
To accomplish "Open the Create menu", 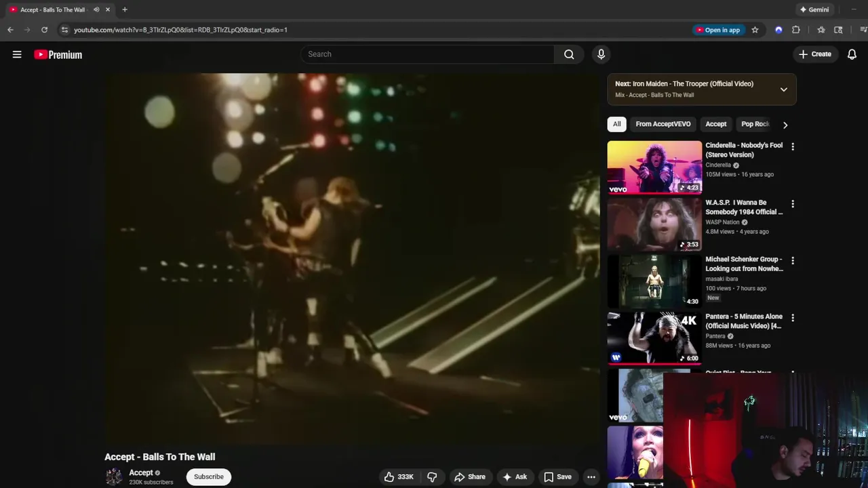I will [x=814, y=54].
